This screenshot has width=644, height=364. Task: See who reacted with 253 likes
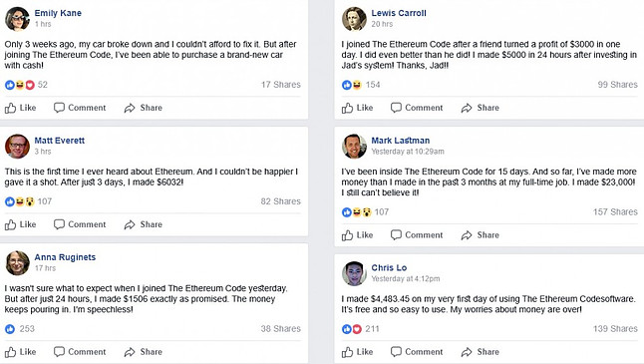20,329
